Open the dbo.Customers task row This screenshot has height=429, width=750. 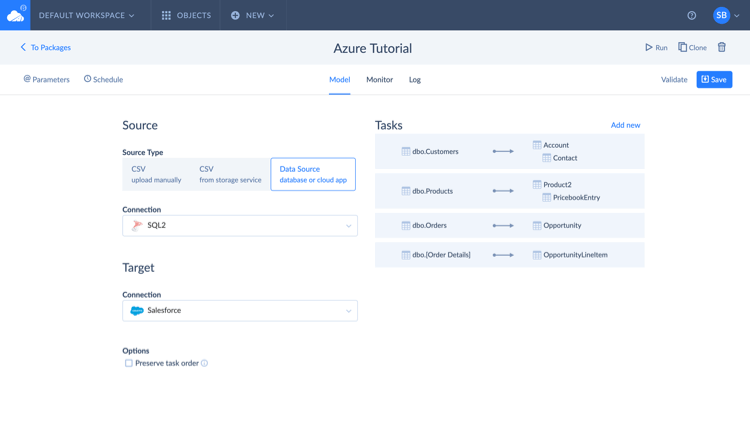[509, 151]
